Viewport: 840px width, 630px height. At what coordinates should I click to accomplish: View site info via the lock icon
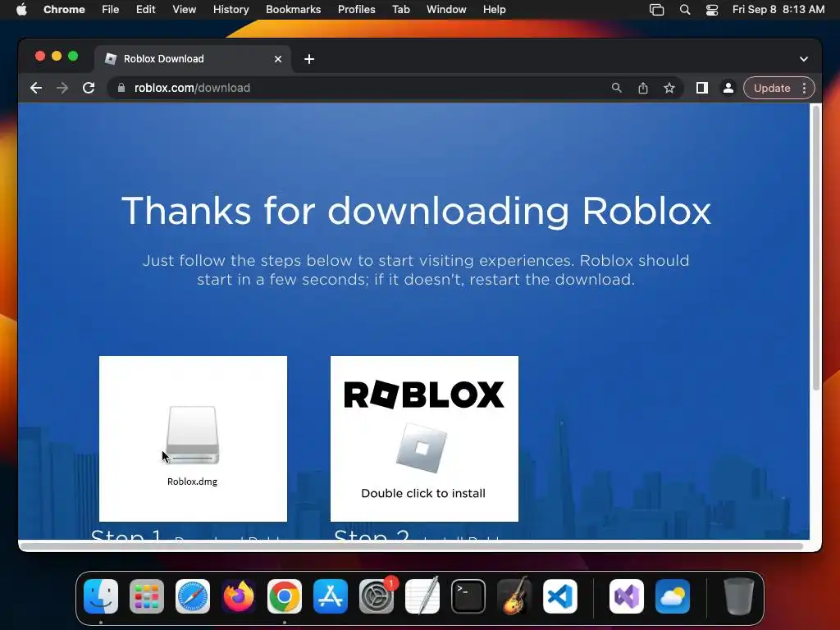(x=121, y=88)
